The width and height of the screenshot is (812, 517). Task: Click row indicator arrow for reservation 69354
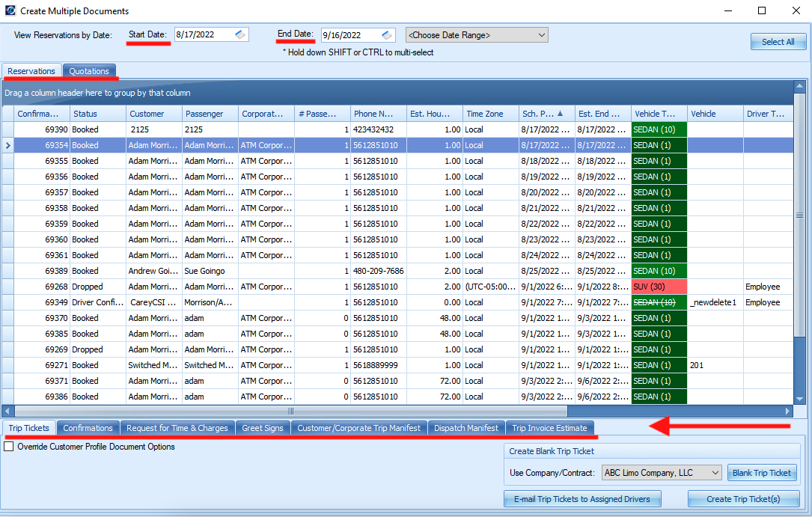[x=7, y=145]
